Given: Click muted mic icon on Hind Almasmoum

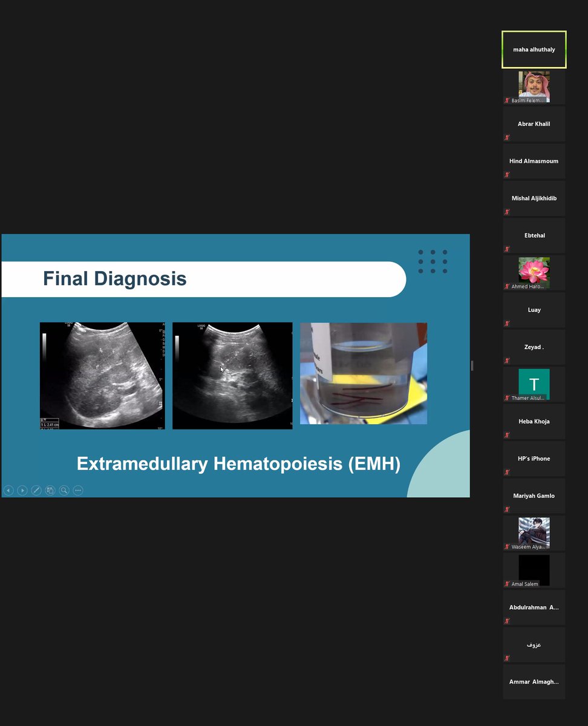Looking at the screenshot, I should (x=508, y=175).
